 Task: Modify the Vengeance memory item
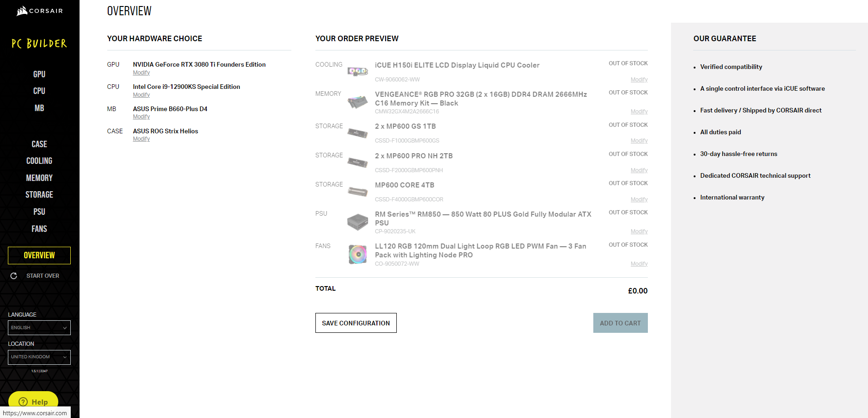(x=639, y=112)
